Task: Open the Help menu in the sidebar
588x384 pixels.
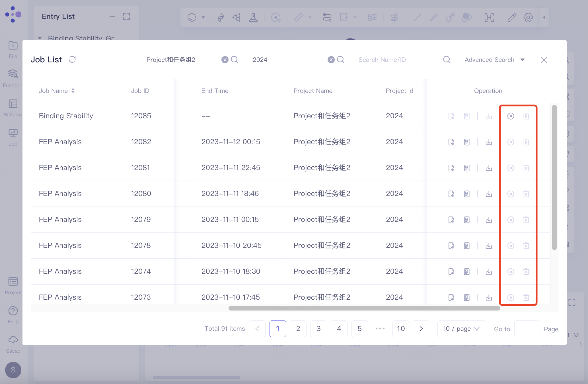Action: [13, 313]
